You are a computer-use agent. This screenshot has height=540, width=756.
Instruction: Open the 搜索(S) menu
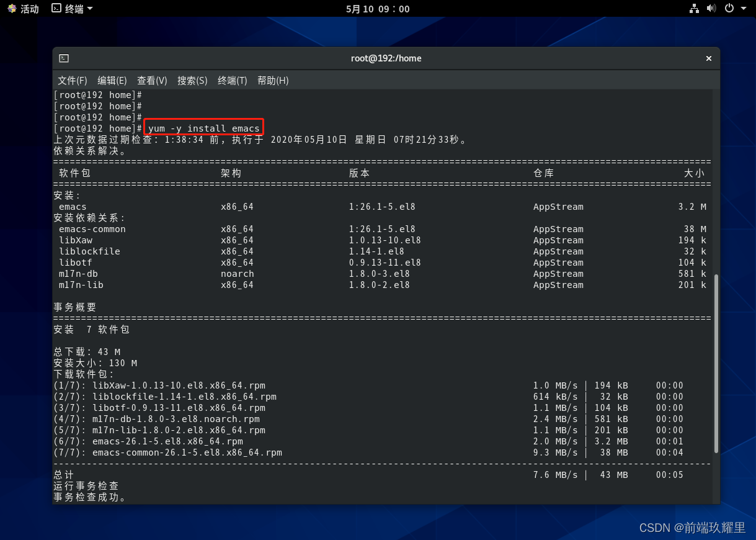point(192,81)
